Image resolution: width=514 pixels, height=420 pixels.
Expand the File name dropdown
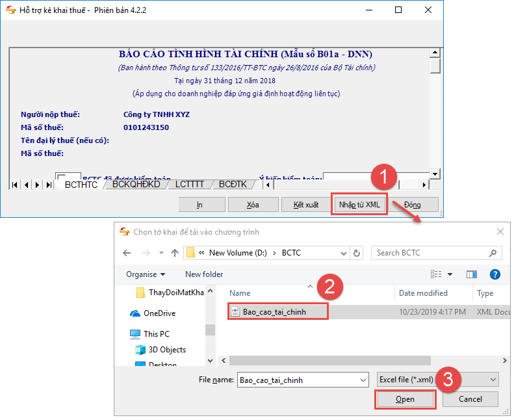tap(361, 379)
